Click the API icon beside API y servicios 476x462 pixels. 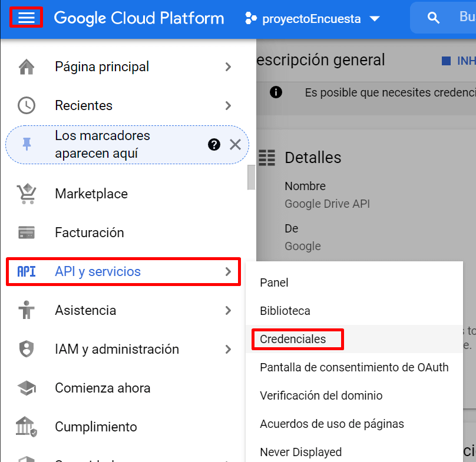[x=27, y=271]
